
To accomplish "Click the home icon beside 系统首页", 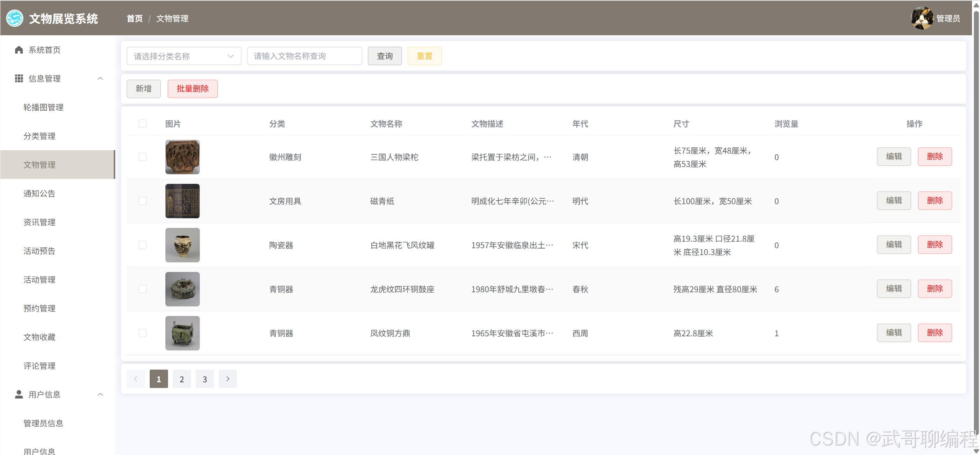I will [x=19, y=50].
